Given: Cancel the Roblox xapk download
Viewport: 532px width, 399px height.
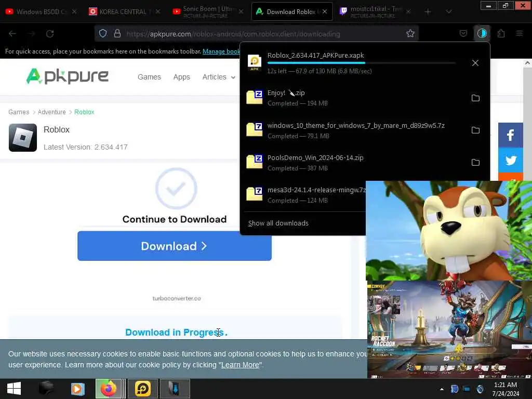Looking at the screenshot, I should pos(475,63).
